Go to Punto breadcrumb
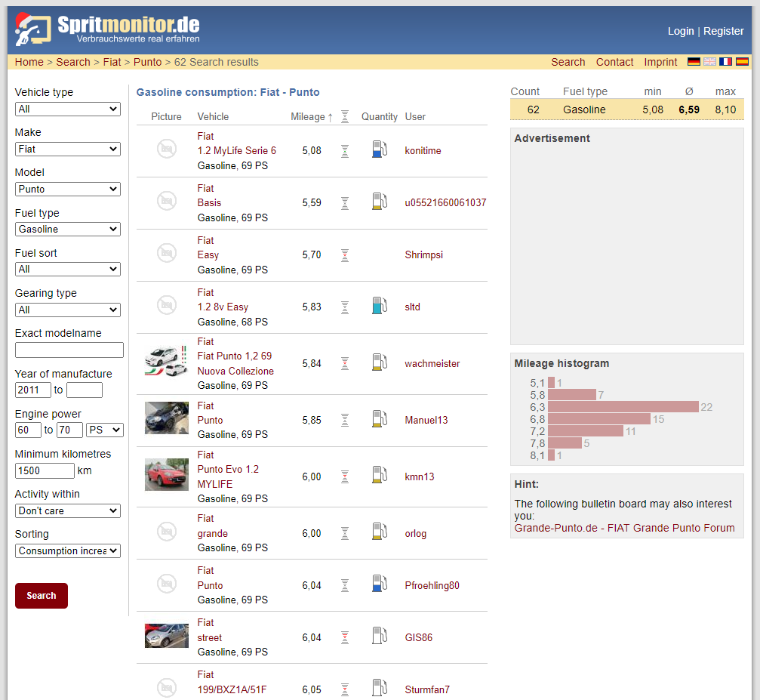The width and height of the screenshot is (760, 700). pos(147,62)
